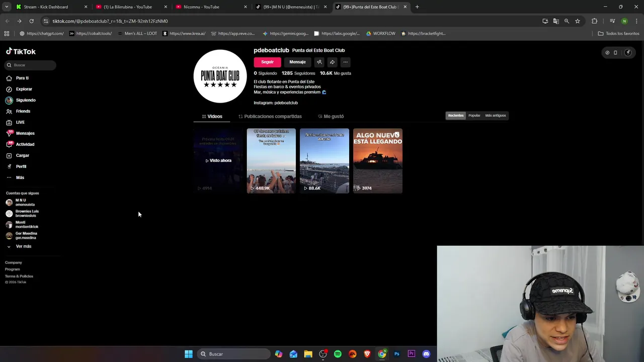Open the Todos los favoritos folder

pos(618,34)
